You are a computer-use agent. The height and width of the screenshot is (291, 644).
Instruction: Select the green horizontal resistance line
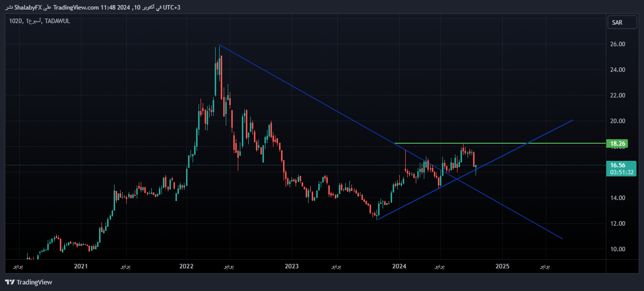click(500, 144)
